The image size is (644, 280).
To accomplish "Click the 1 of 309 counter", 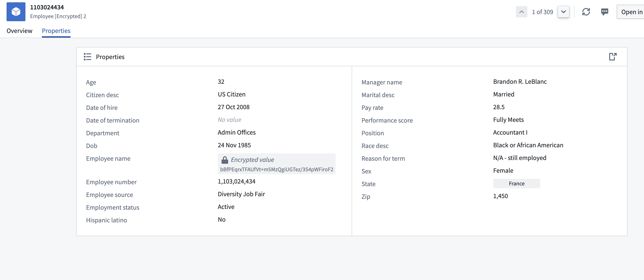I will (x=542, y=12).
